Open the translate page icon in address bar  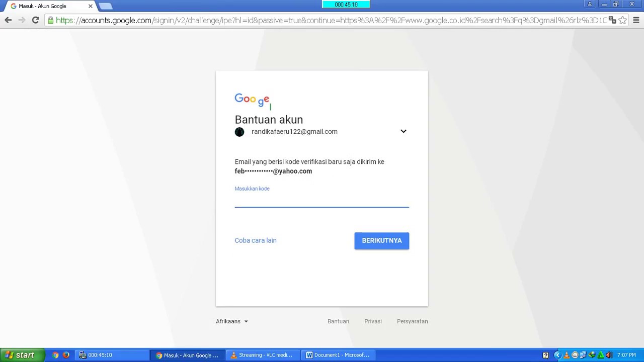pyautogui.click(x=612, y=20)
